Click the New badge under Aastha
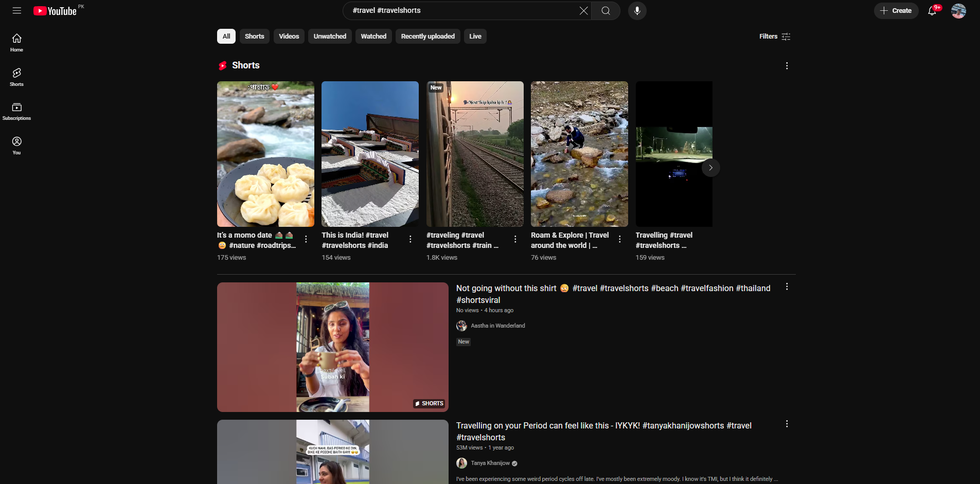Viewport: 980px width, 484px height. click(464, 342)
